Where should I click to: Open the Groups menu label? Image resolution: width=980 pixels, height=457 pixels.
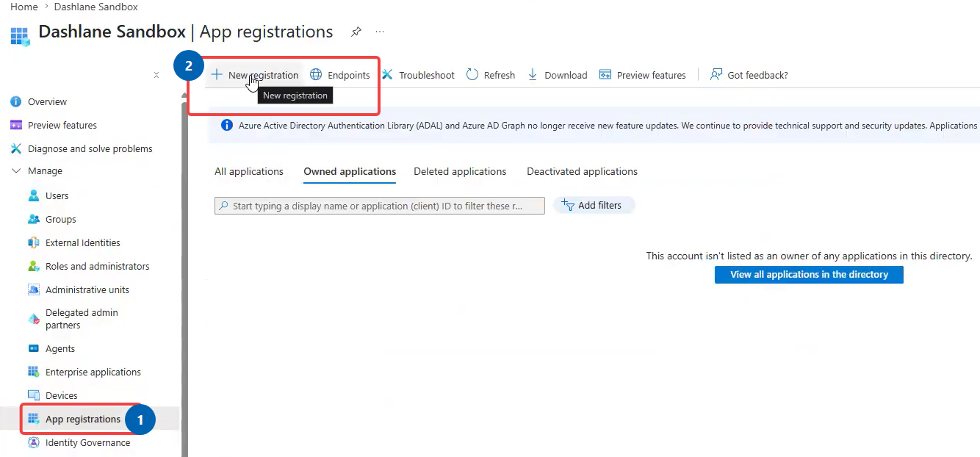(60, 219)
